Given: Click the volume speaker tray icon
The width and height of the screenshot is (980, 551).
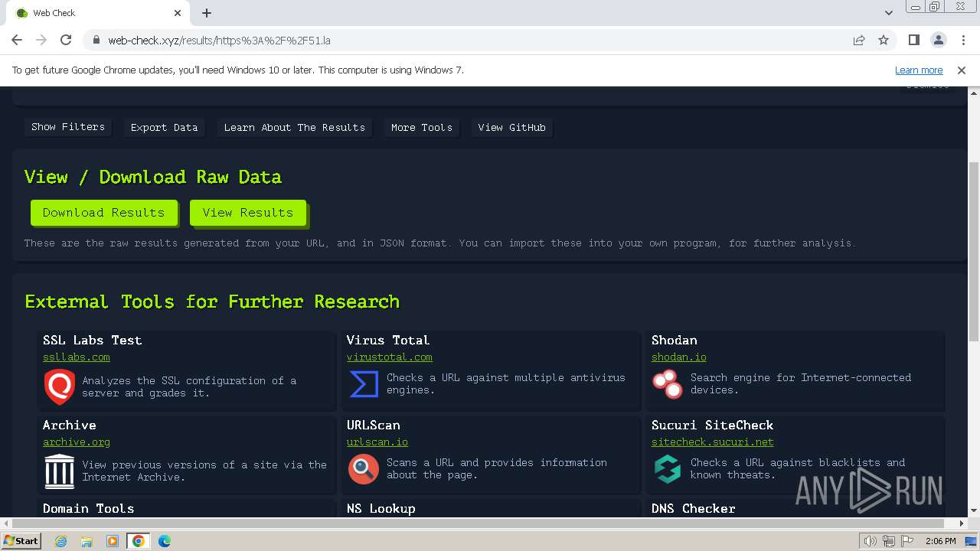Looking at the screenshot, I should click(870, 541).
